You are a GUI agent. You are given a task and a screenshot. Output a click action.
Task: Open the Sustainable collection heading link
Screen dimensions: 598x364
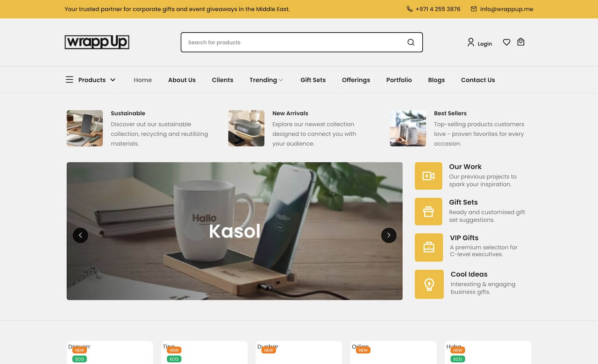(x=128, y=113)
